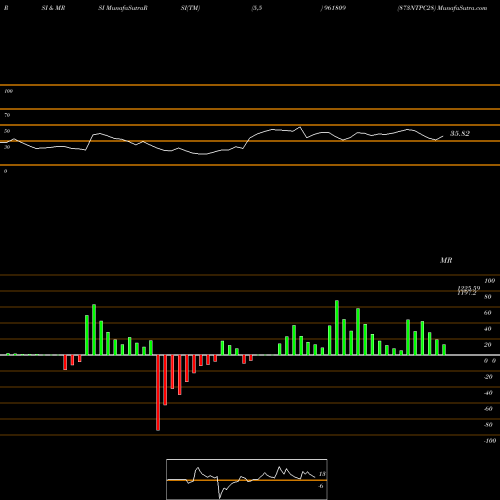Click the value -6 in the mini chart
500x500 pixels.
coord(321,486)
